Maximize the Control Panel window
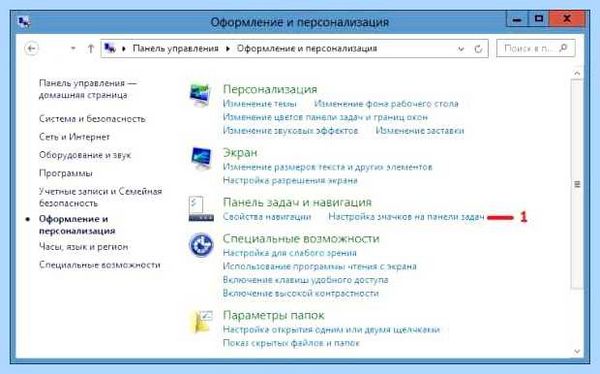600x374 pixels. [538, 19]
